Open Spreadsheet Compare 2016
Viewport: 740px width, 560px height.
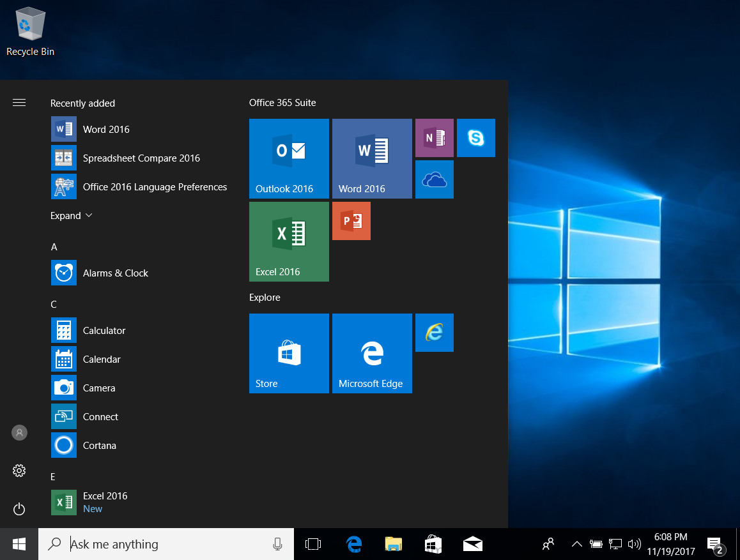tap(142, 158)
